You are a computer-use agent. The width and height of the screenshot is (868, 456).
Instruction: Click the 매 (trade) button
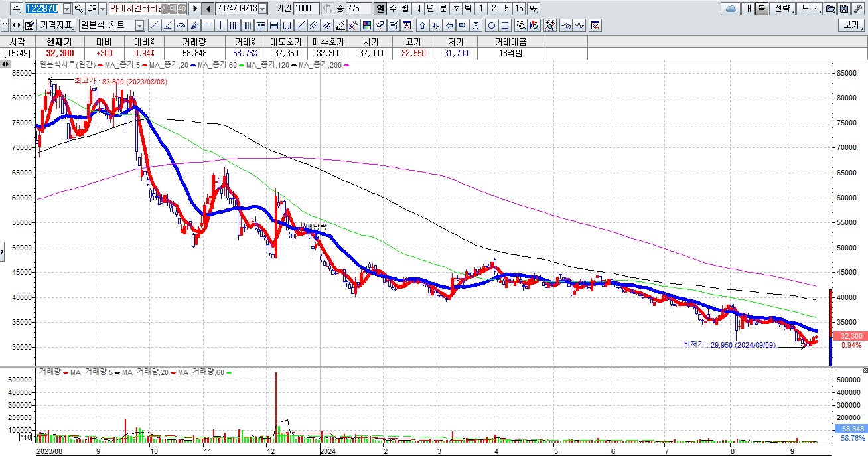coord(747,9)
